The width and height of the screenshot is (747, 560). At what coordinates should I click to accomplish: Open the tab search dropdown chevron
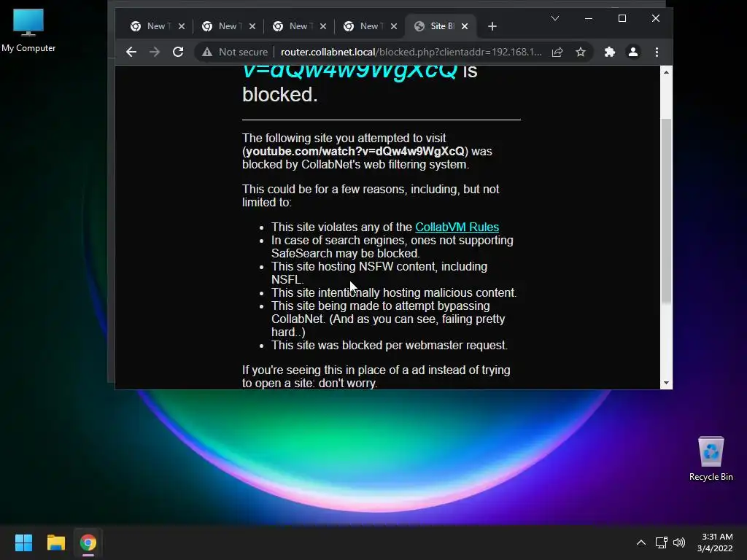(x=555, y=18)
